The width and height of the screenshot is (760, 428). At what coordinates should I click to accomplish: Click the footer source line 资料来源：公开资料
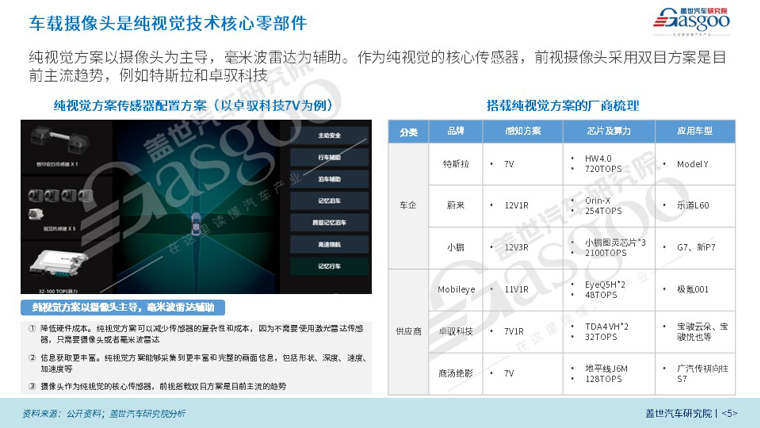click(x=104, y=413)
